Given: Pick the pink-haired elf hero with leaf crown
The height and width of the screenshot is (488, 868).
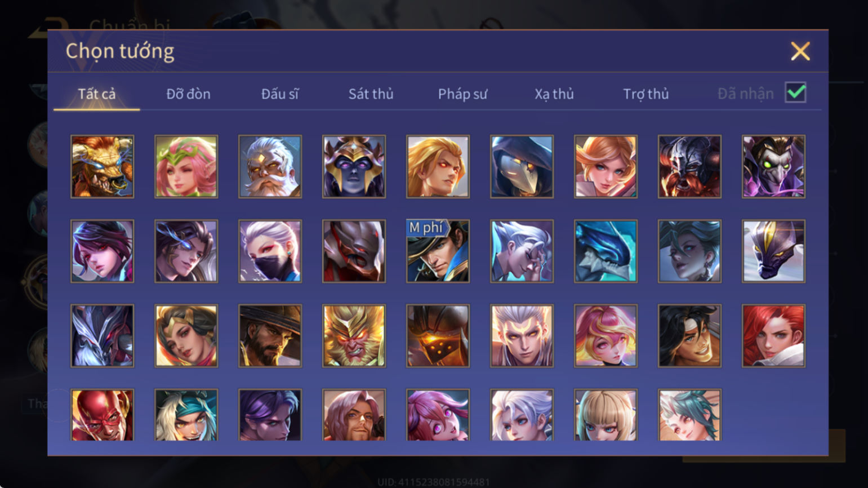Looking at the screenshot, I should (186, 167).
